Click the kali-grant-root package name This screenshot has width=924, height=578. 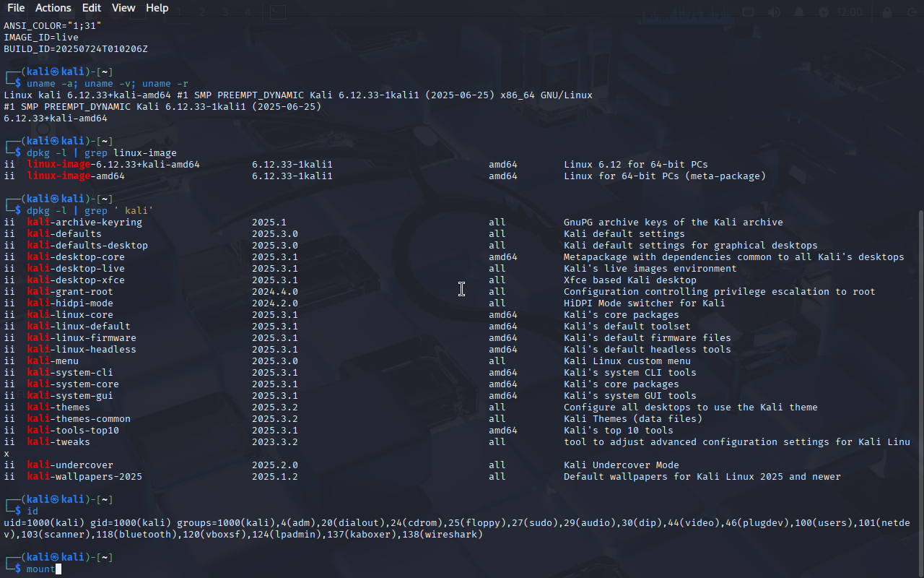click(x=70, y=292)
